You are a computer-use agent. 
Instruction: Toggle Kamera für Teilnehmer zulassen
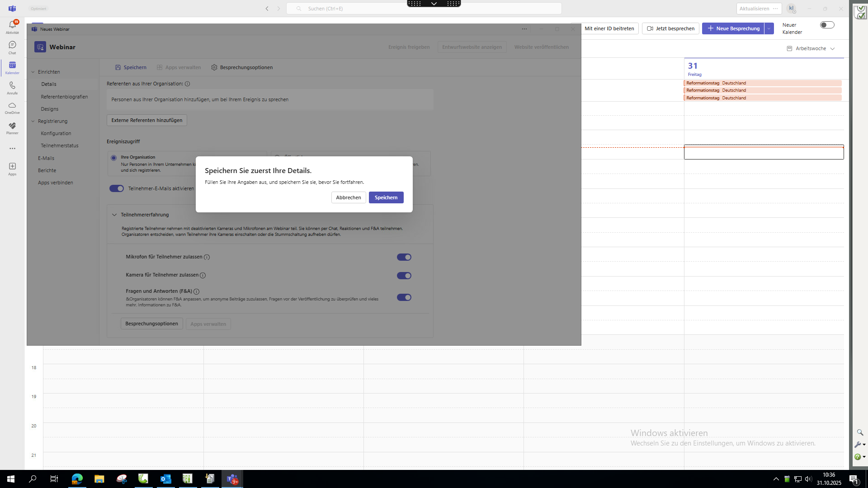[x=404, y=276]
